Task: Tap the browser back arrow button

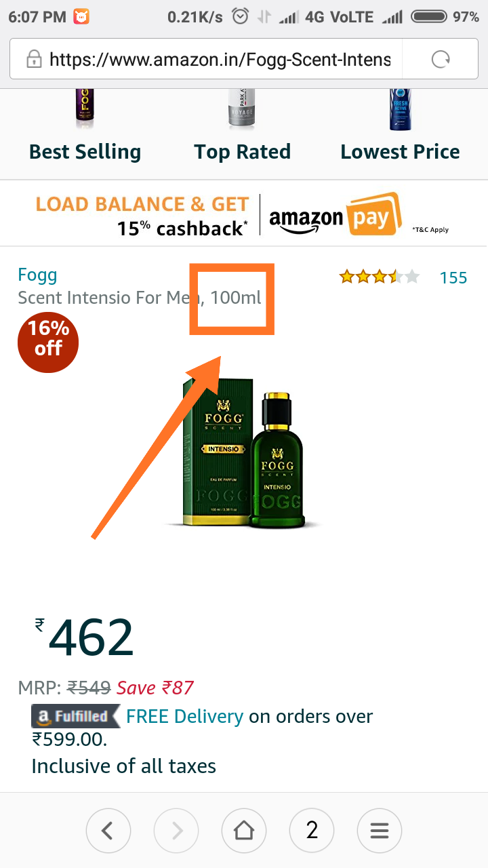Action: [x=108, y=830]
